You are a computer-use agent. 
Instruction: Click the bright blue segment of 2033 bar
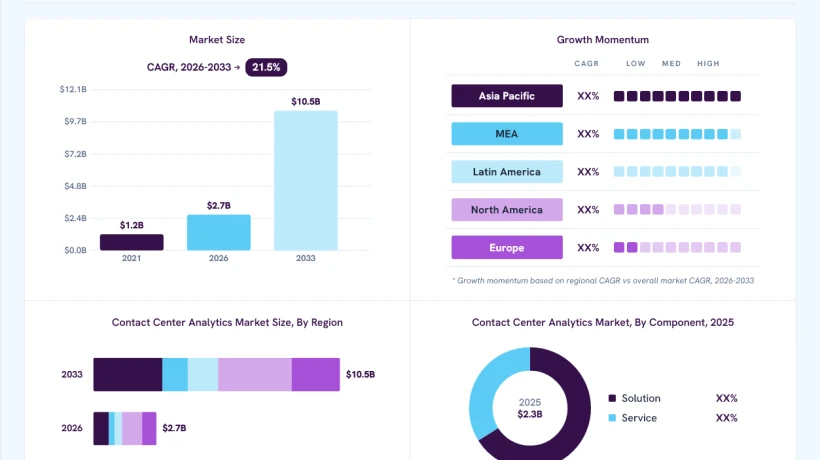[175, 374]
